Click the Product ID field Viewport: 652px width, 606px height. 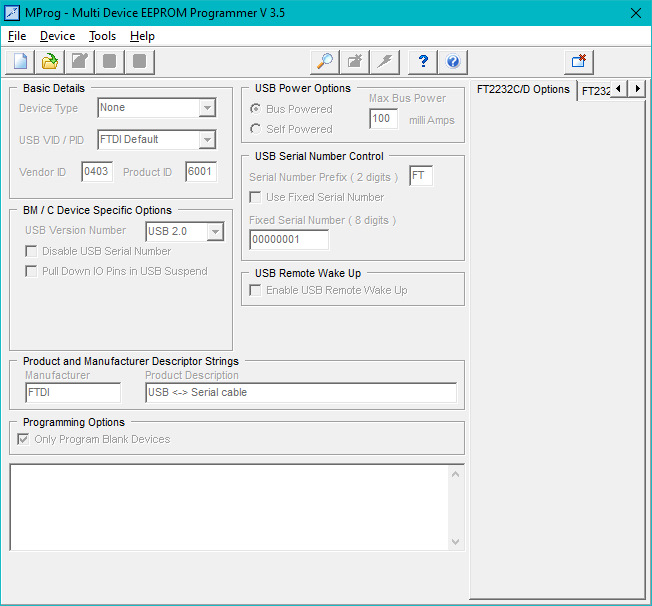[x=201, y=171]
